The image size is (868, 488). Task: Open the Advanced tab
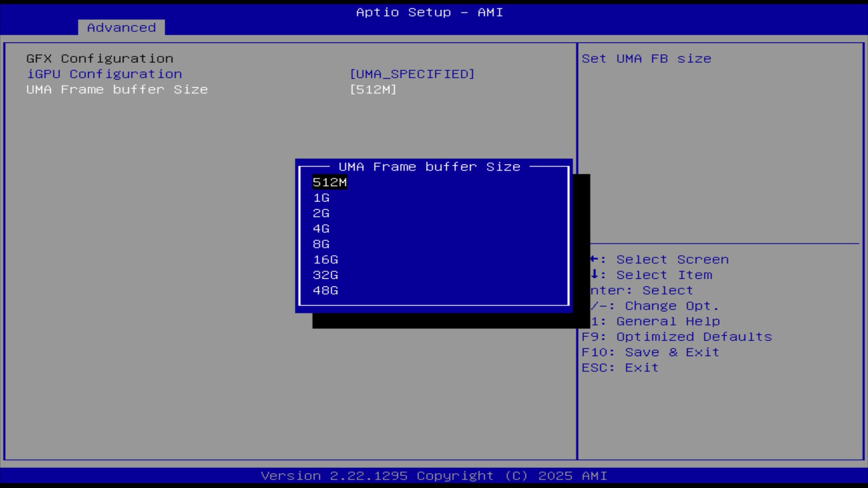(x=121, y=28)
